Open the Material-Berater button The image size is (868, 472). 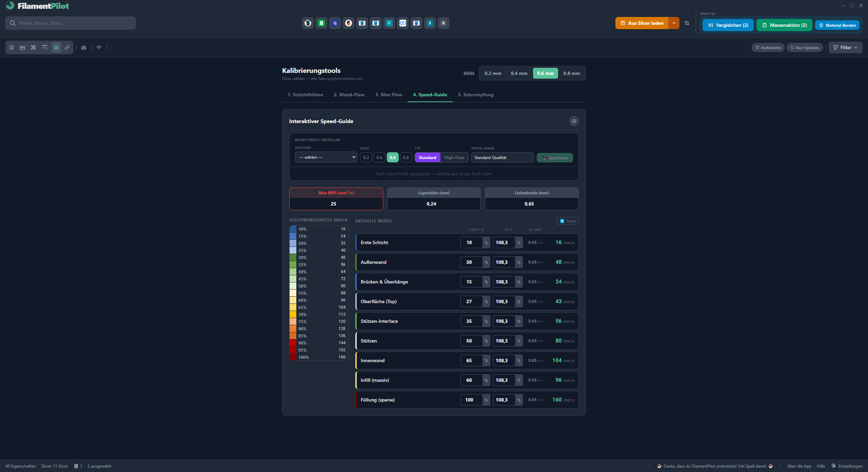click(837, 25)
